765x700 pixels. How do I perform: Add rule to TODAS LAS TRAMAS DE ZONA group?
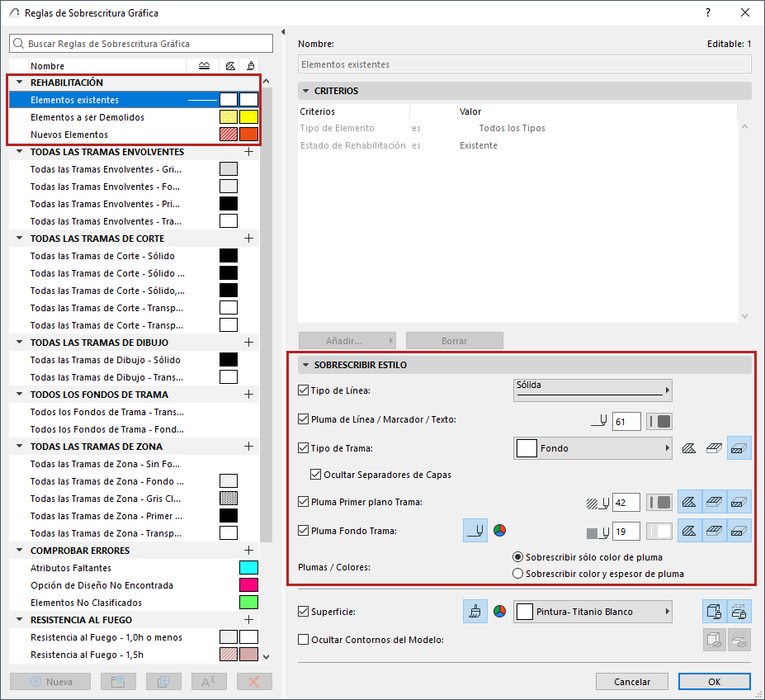pyautogui.click(x=249, y=446)
